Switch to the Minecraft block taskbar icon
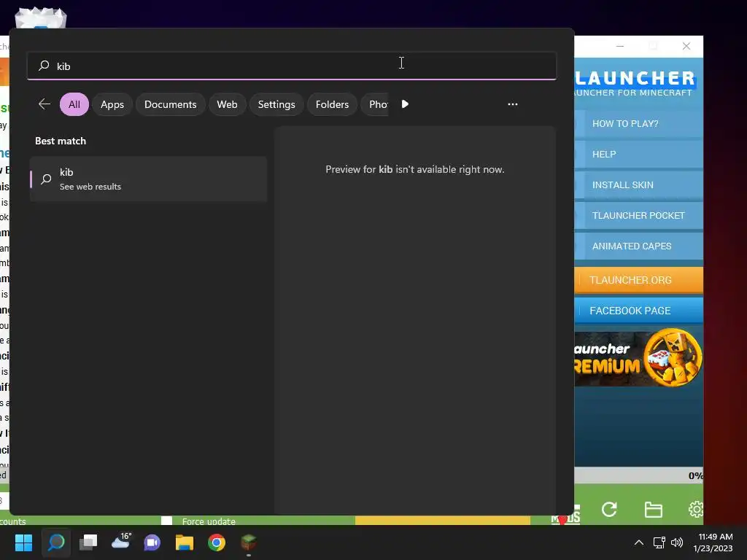 pos(249,542)
